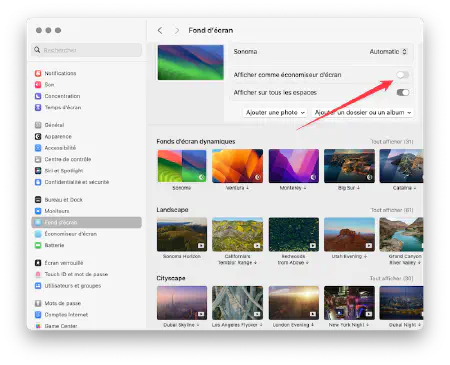This screenshot has height=365, width=450.
Task: Show all dynamic wallpapers via Tout afficher
Action: point(392,142)
